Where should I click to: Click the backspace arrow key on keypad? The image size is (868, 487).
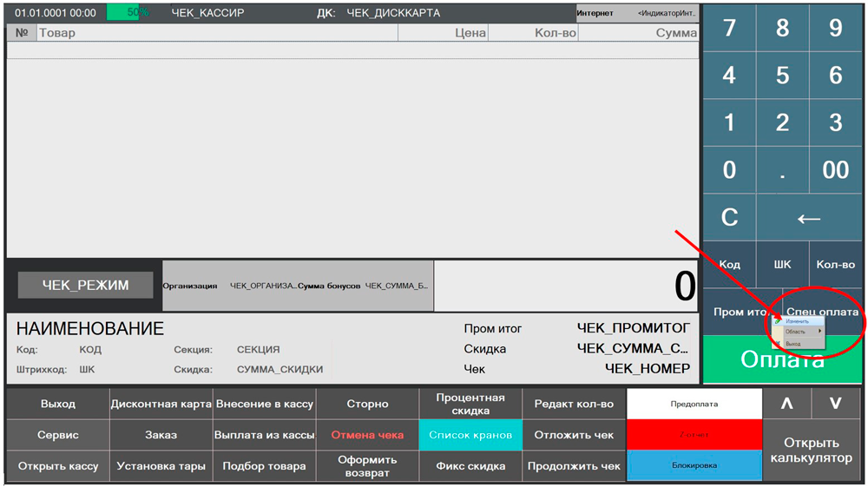click(x=809, y=217)
